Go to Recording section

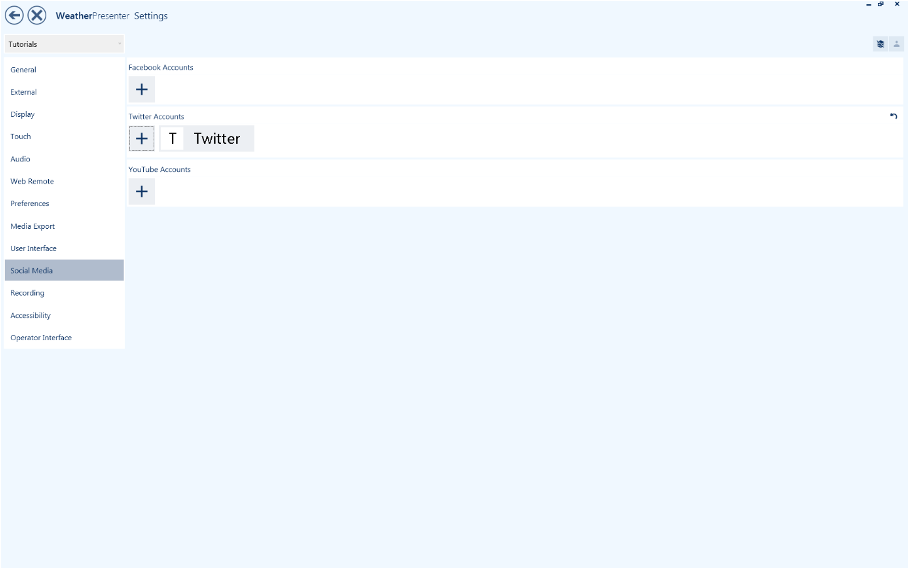pyautogui.click(x=64, y=293)
